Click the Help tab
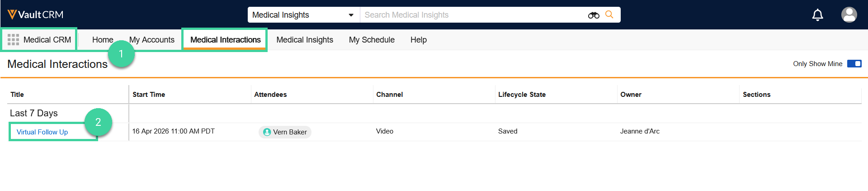Image resolution: width=868 pixels, height=191 pixels. click(418, 40)
